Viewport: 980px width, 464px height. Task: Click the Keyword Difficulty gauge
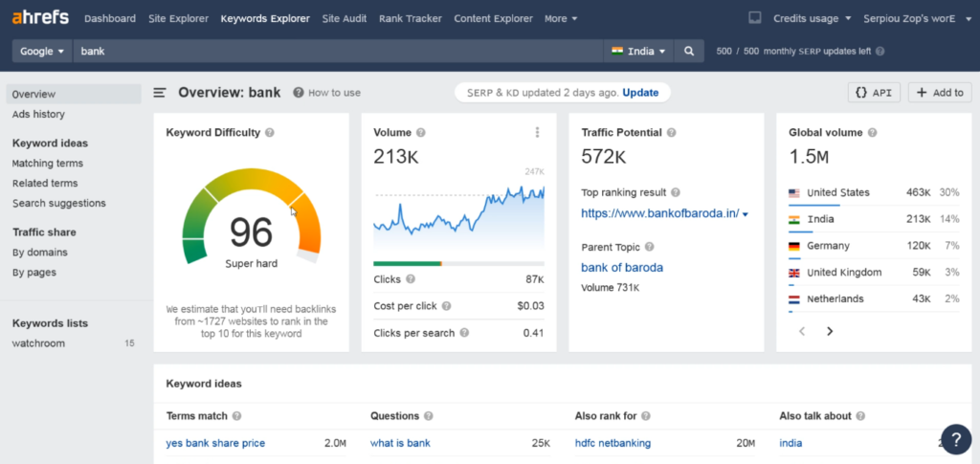click(252, 215)
